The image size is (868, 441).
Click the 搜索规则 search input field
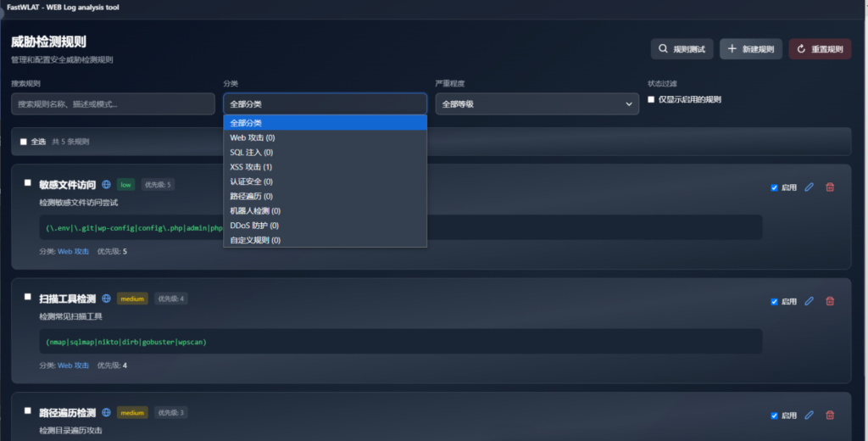click(x=113, y=103)
